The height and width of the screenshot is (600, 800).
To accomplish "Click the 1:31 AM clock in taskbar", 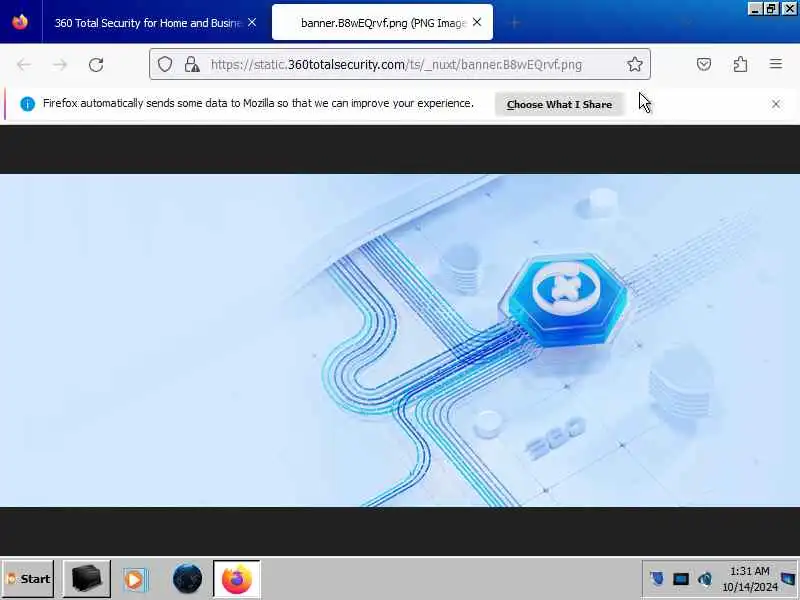I will coord(749,579).
